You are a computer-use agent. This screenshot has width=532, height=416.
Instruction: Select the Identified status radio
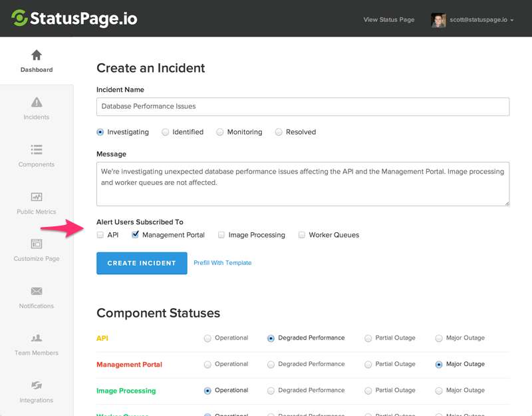coord(165,132)
